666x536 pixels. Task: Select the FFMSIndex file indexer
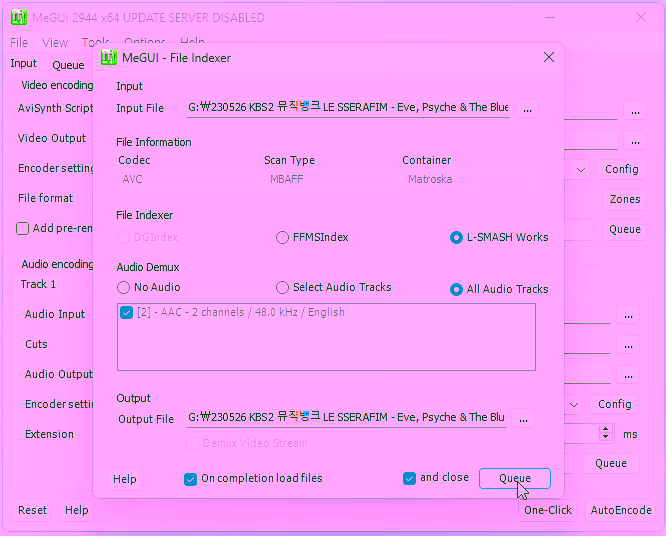pos(312,237)
